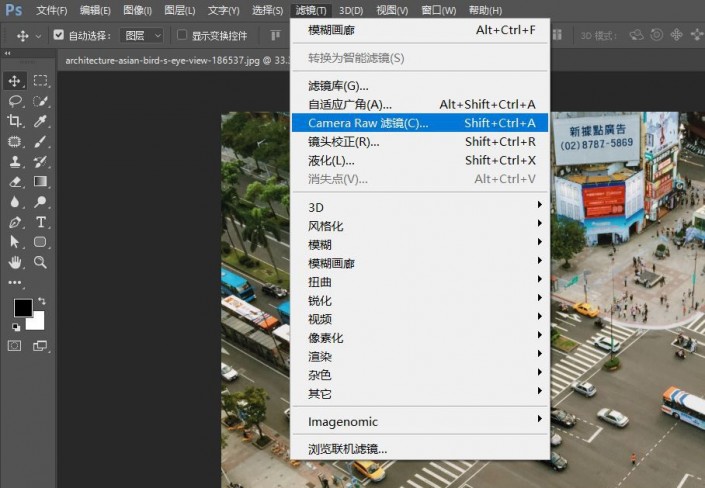Open the 文字(Y) menu

point(223,10)
